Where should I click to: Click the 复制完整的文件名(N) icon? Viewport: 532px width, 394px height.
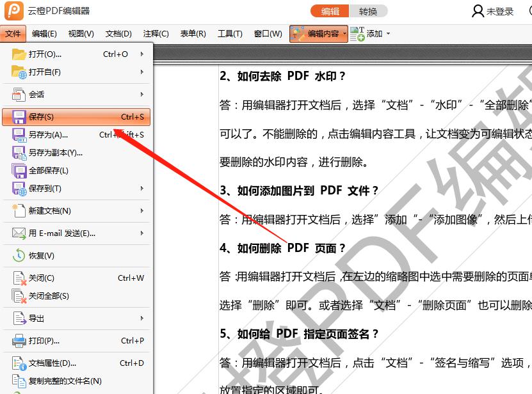pyautogui.click(x=19, y=381)
